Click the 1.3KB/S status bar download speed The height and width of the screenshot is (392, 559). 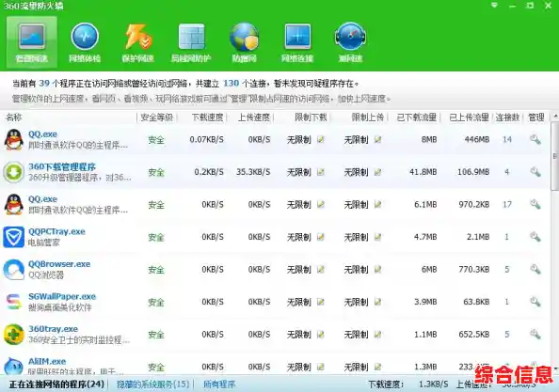click(433, 384)
